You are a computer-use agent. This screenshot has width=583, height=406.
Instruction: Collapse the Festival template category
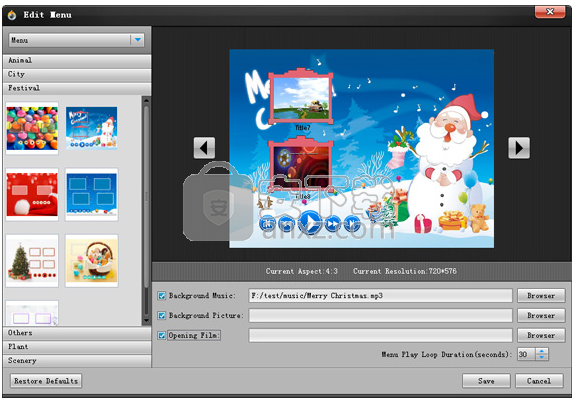coord(77,88)
